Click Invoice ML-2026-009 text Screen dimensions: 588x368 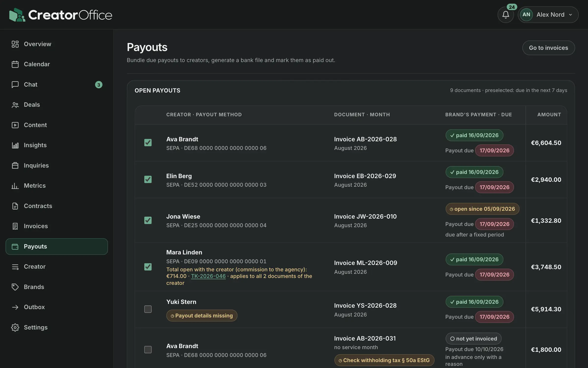tap(366, 263)
